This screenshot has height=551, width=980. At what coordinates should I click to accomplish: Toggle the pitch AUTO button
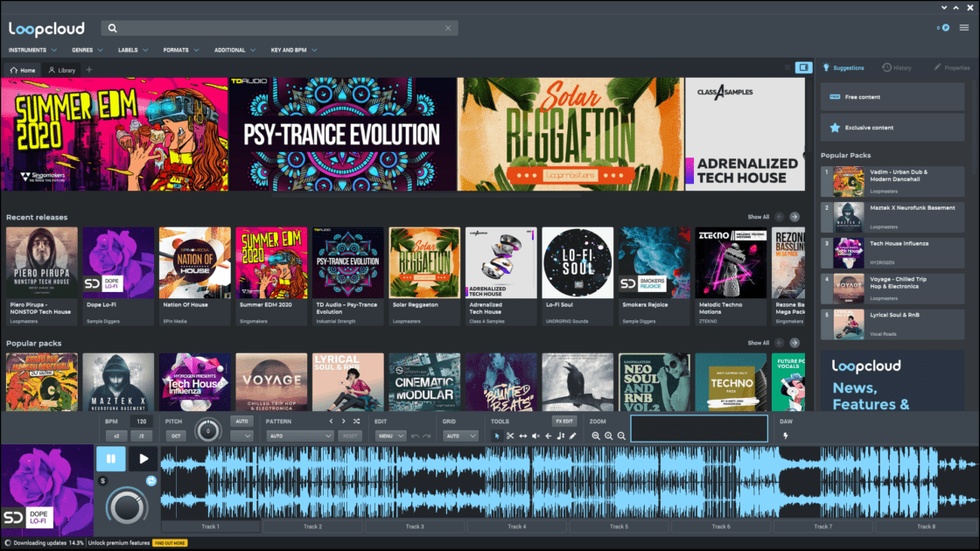[241, 421]
